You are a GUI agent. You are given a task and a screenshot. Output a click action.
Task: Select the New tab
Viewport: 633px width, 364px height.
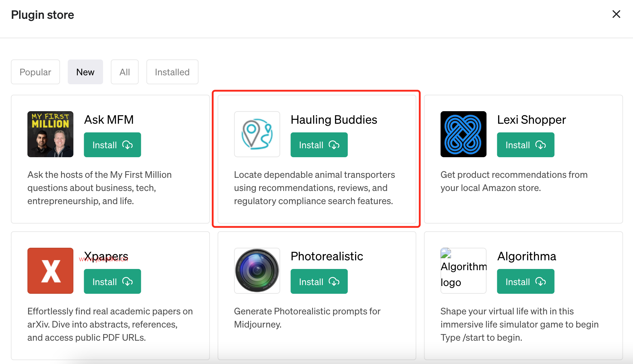pos(85,72)
